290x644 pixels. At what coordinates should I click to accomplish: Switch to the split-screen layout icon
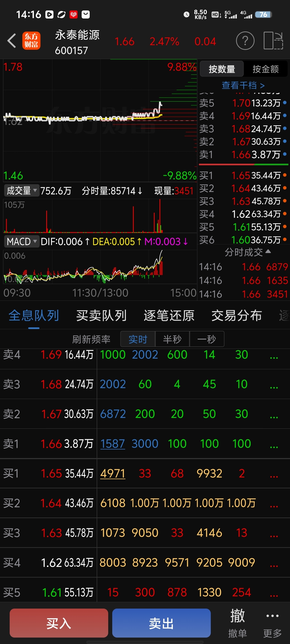point(273,41)
